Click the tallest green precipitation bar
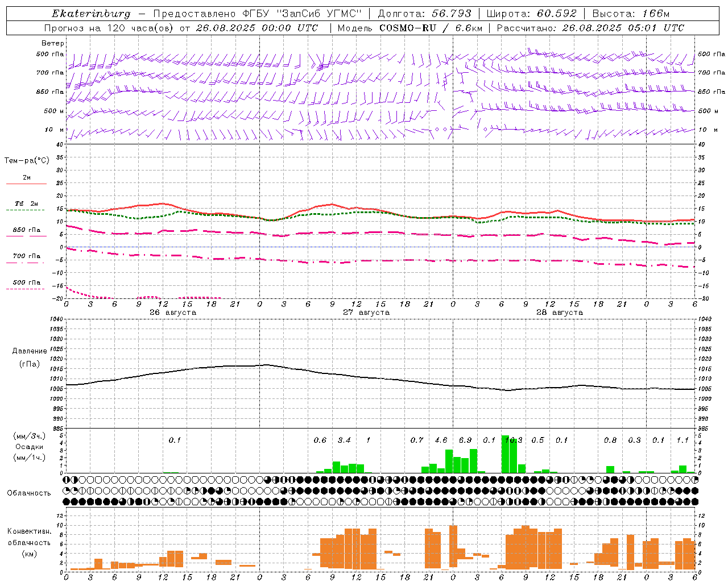The image size is (728, 582). (505, 454)
